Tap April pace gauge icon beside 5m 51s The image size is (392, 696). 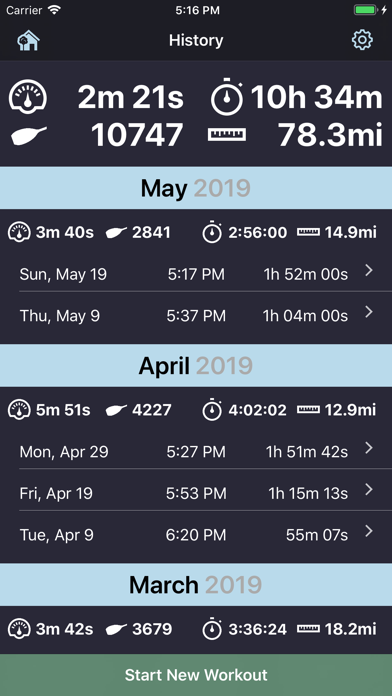20,410
